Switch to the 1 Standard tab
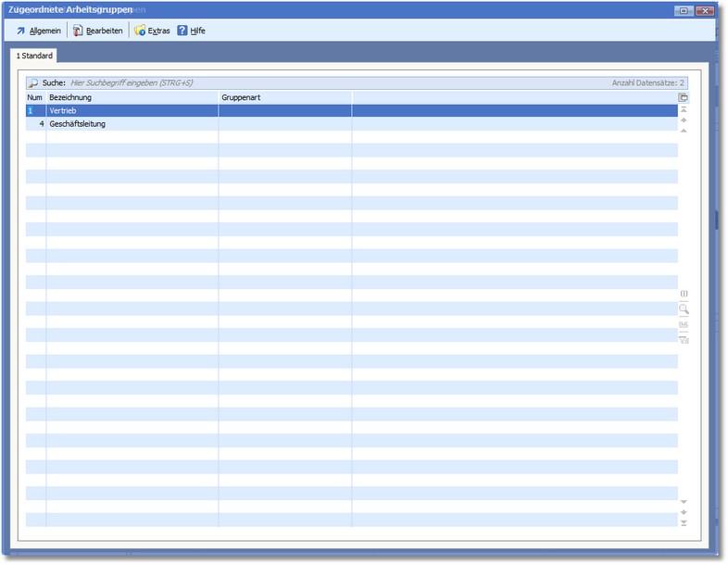Screen dimensions: 728x565 coord(32,56)
